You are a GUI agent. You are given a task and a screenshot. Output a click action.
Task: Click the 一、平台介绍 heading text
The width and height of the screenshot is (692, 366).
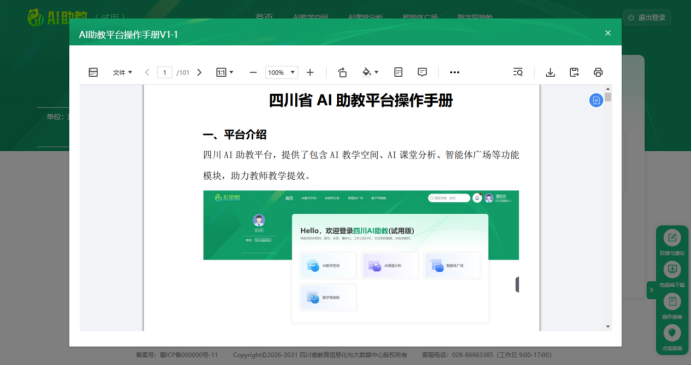pos(234,135)
